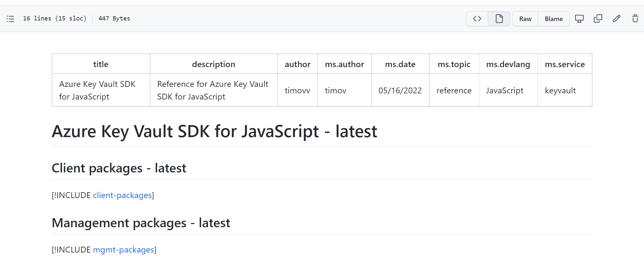The width and height of the screenshot is (644, 270).
Task: Click the 'Client packages - latest' heading
Action: pyautogui.click(x=119, y=168)
